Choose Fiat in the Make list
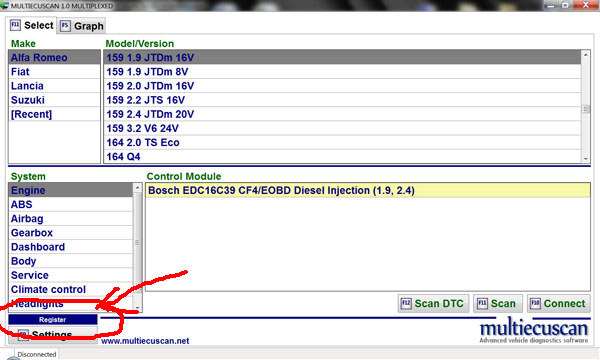The width and height of the screenshot is (600, 360). [x=54, y=72]
